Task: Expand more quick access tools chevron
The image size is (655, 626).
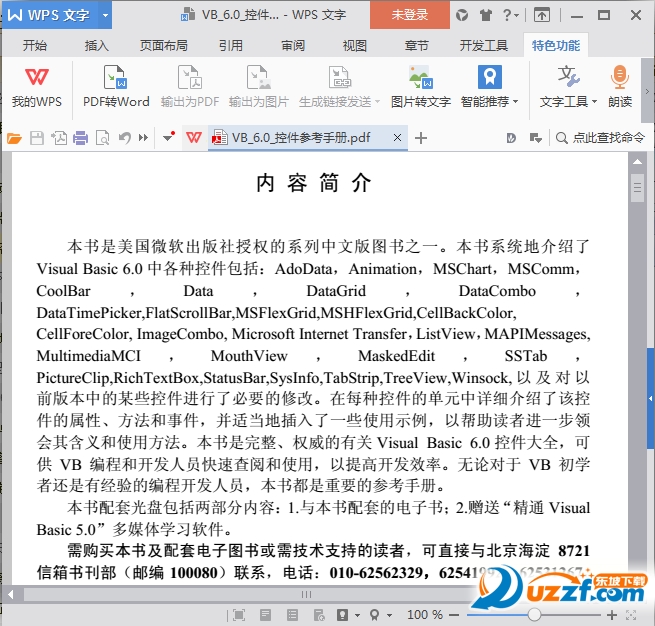Action: (x=143, y=137)
